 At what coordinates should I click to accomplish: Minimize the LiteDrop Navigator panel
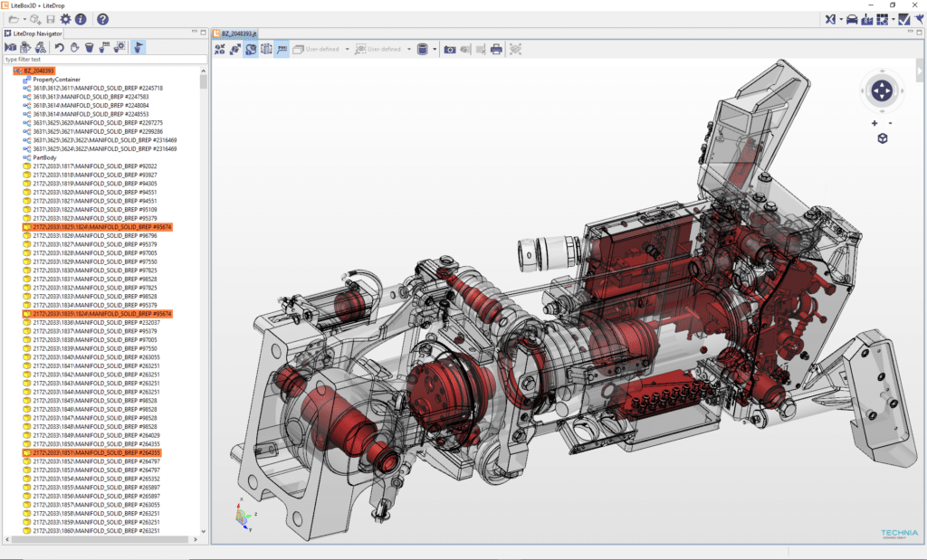(x=195, y=32)
